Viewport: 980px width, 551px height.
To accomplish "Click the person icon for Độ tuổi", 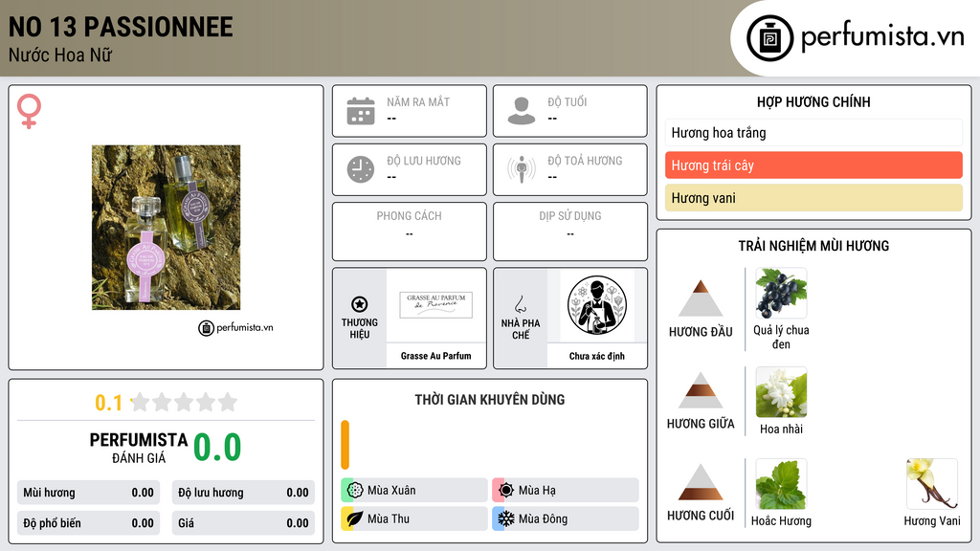I will [x=522, y=111].
